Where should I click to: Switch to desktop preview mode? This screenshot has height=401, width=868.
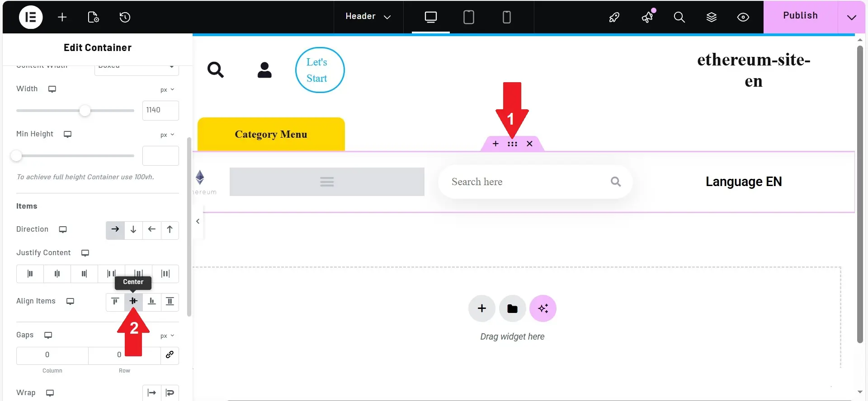(431, 17)
